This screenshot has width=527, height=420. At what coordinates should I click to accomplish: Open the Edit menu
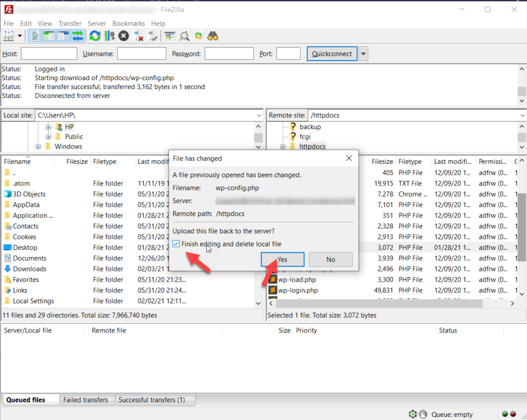pyautogui.click(x=26, y=24)
